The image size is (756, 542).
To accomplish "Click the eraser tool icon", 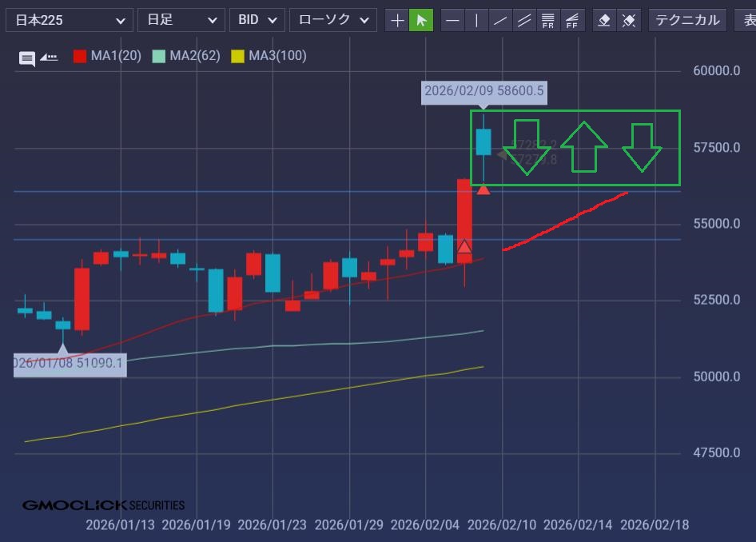I will tap(605, 20).
